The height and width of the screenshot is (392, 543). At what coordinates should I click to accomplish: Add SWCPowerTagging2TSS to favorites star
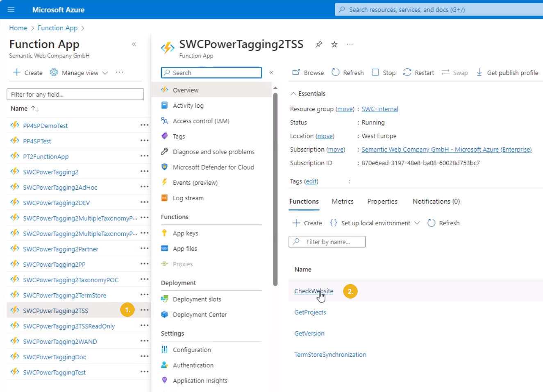click(334, 44)
